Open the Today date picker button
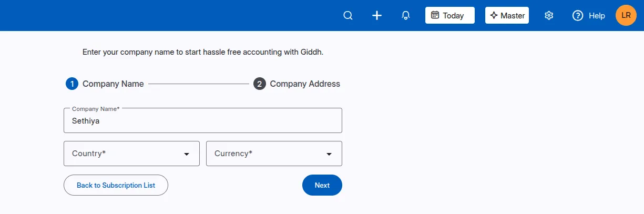644x214 pixels. coord(449,15)
